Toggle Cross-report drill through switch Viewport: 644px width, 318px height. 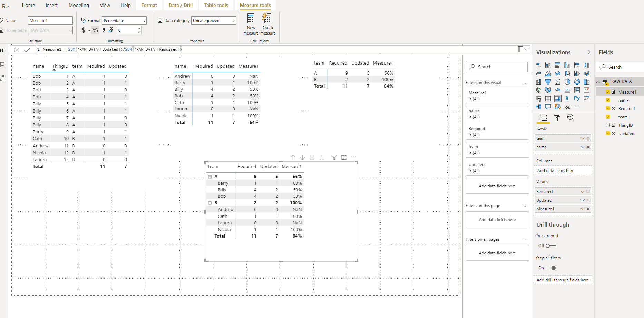click(550, 246)
